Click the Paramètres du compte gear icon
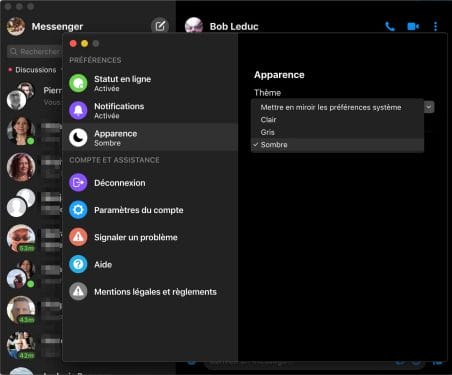The width and height of the screenshot is (452, 375). [x=78, y=210]
